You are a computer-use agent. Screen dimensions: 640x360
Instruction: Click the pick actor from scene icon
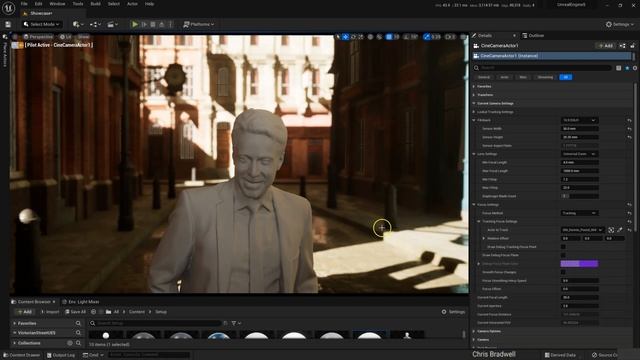click(x=611, y=230)
